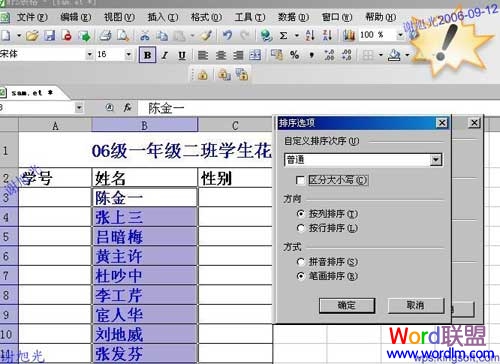Toggle bold formatting
The image size is (500, 364).
point(147,55)
